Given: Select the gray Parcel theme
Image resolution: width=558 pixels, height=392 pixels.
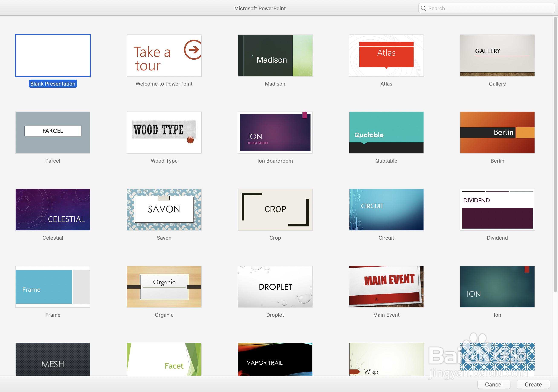Looking at the screenshot, I should [53, 133].
